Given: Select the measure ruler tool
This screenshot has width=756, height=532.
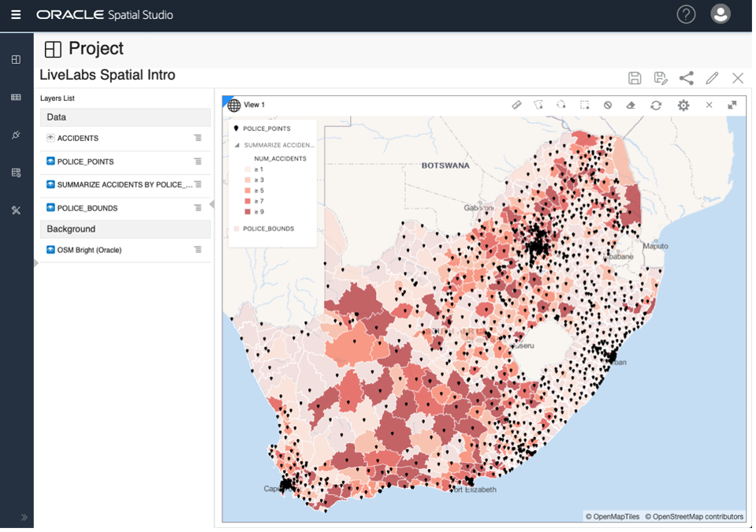Looking at the screenshot, I should pos(516,105).
